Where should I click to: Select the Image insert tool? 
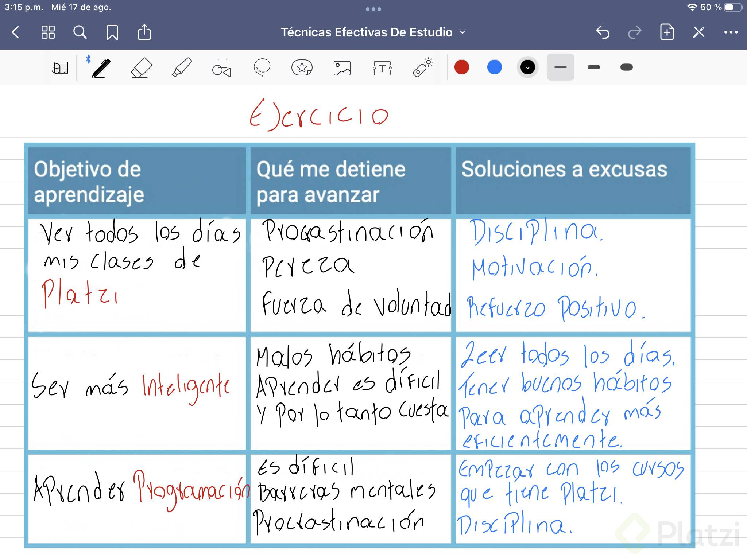point(342,68)
